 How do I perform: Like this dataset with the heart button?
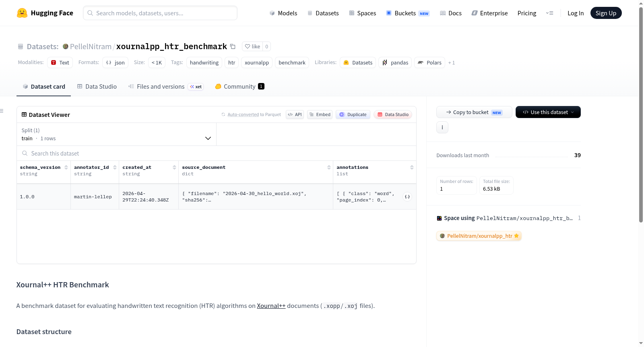(x=252, y=46)
